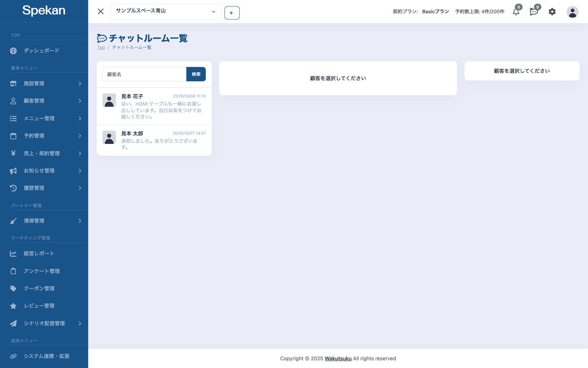Focus the 顧客名 search field

point(144,74)
